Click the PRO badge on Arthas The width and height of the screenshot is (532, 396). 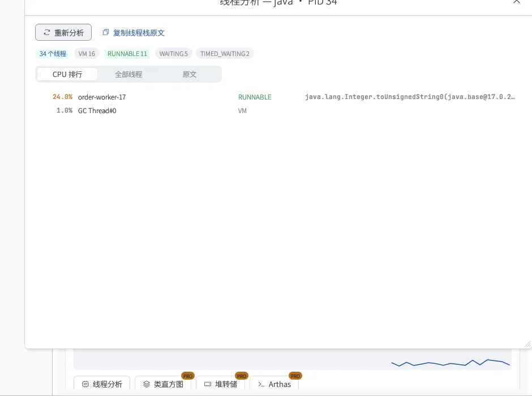pyautogui.click(x=295, y=376)
